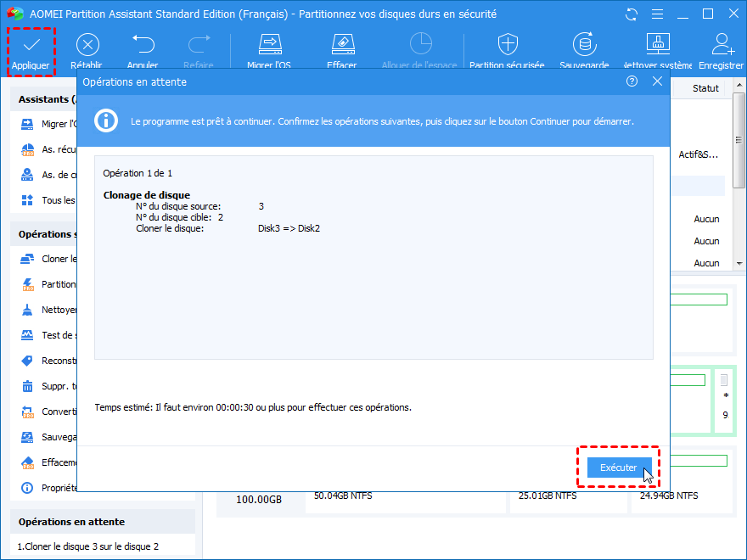The image size is (747, 560).
Task: Select Migrer l'OS in Assistants sidebar
Action: coord(48,124)
